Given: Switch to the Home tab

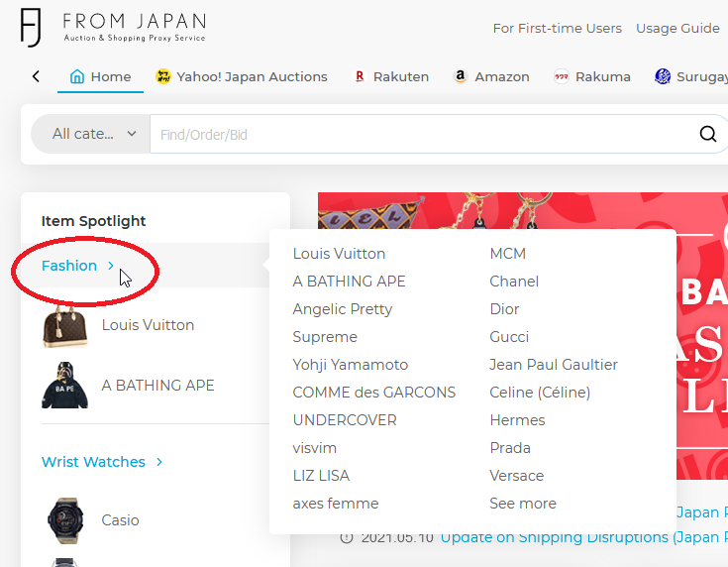Looking at the screenshot, I should pos(100,76).
